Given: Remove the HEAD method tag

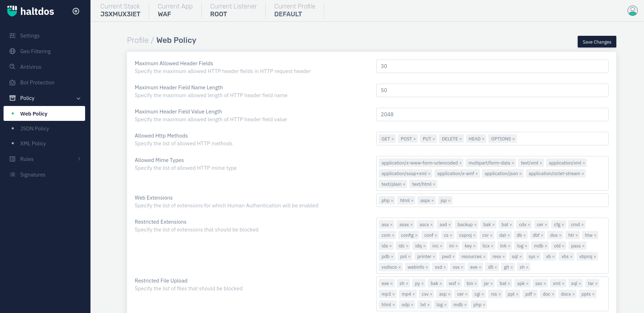Looking at the screenshot, I should [483, 139].
